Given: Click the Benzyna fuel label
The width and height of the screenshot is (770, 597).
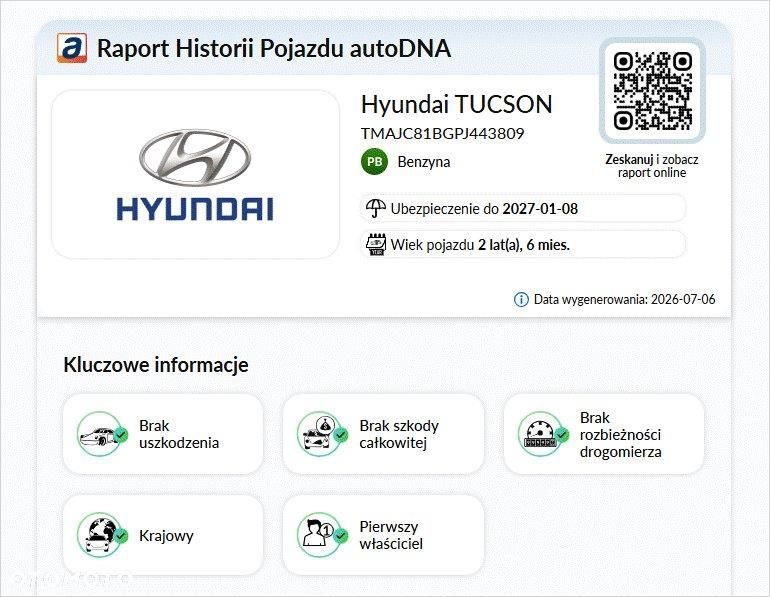Looking at the screenshot, I should (424, 162).
